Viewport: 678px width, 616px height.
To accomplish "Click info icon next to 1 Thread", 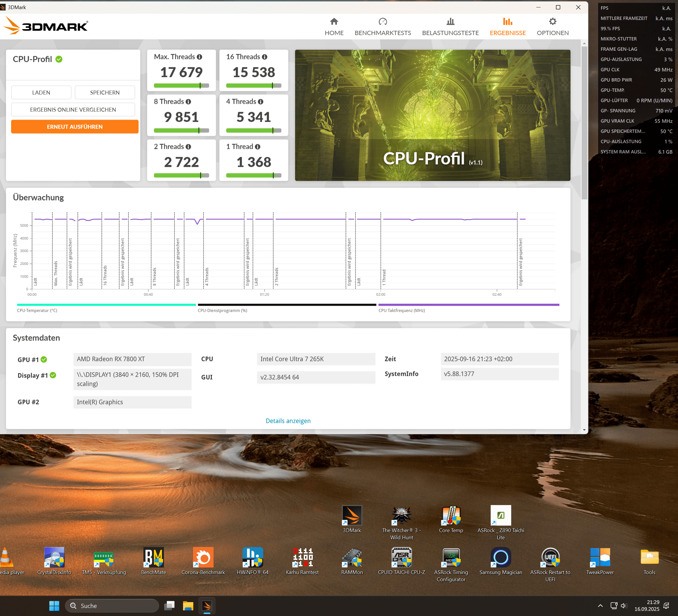I will (x=258, y=147).
